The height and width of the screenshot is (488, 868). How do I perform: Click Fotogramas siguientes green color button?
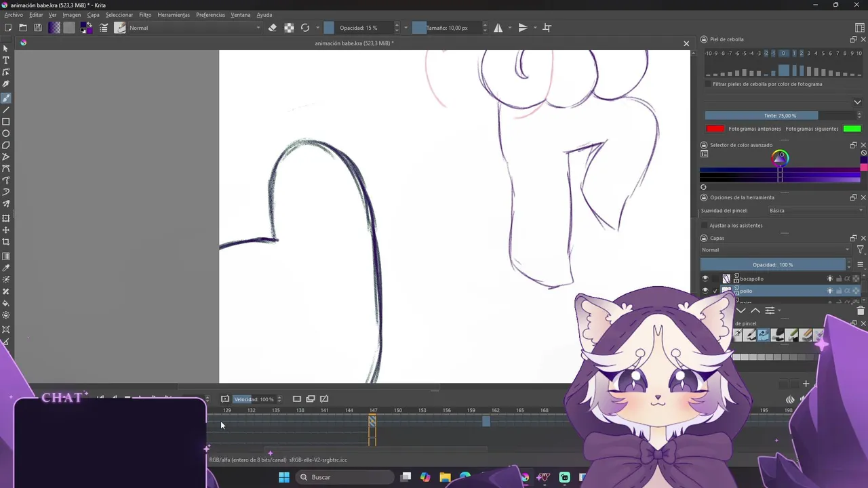pos(852,129)
